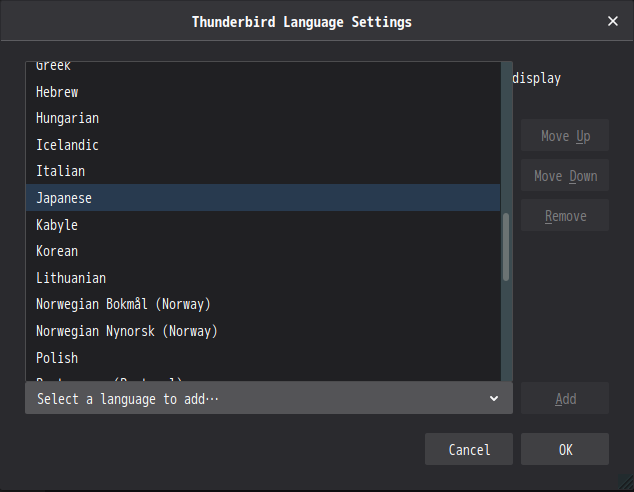Confirm language settings with OK
Image resolution: width=634 pixels, height=492 pixels.
click(x=565, y=449)
